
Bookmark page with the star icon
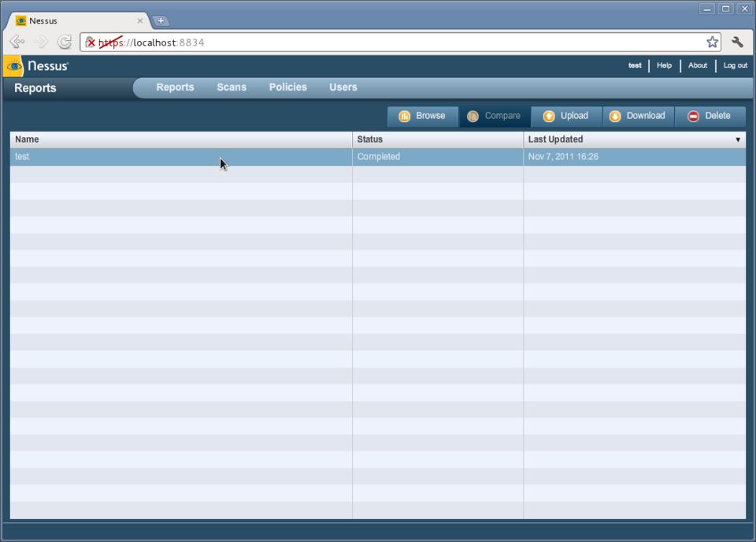click(x=712, y=43)
